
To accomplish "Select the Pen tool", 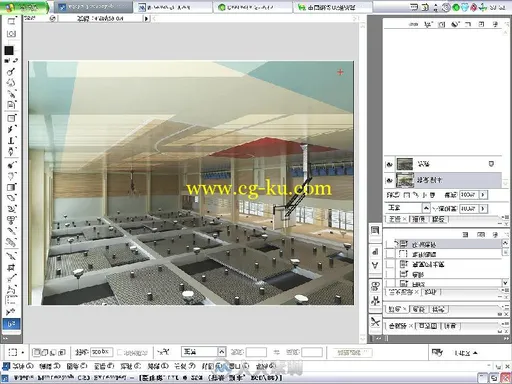I will (11, 152).
